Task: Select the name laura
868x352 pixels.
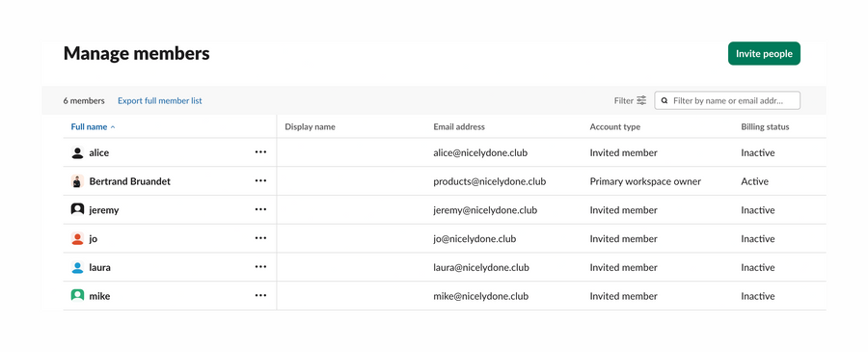Action: (99, 268)
